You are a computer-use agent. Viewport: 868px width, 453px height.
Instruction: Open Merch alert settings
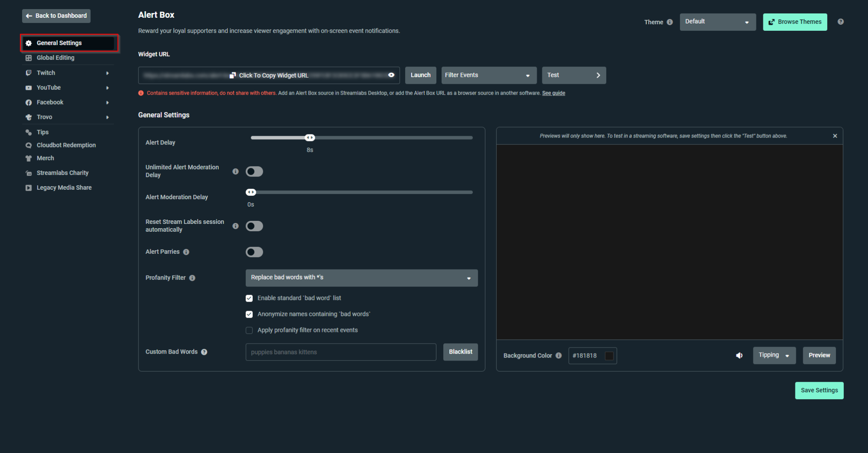pyautogui.click(x=68, y=158)
